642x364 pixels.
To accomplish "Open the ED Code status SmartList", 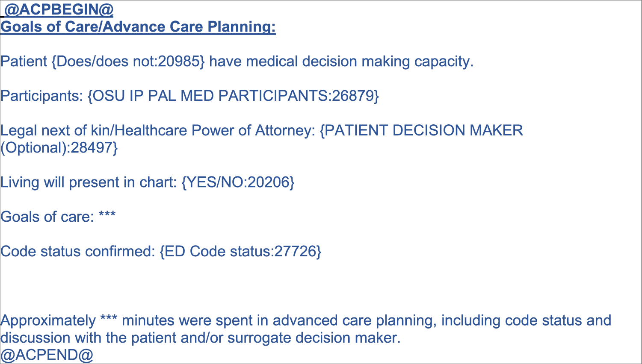I will coord(240,252).
